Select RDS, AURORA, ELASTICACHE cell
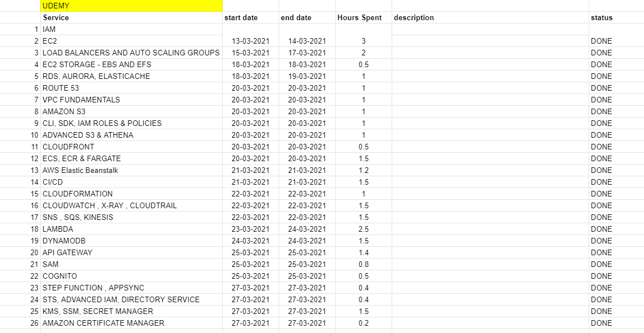The height and width of the screenshot is (333, 644). pyautogui.click(x=131, y=76)
